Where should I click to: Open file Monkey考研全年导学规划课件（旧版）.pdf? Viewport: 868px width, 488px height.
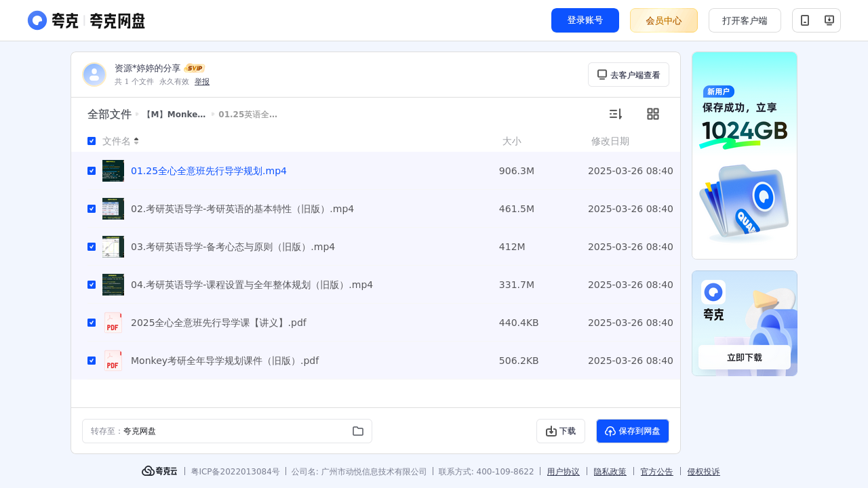coord(224,361)
